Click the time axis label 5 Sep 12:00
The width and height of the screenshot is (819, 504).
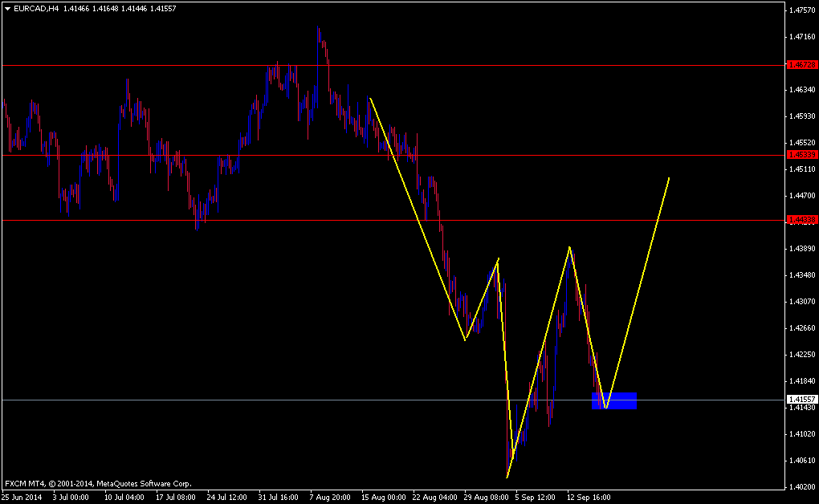[536, 498]
